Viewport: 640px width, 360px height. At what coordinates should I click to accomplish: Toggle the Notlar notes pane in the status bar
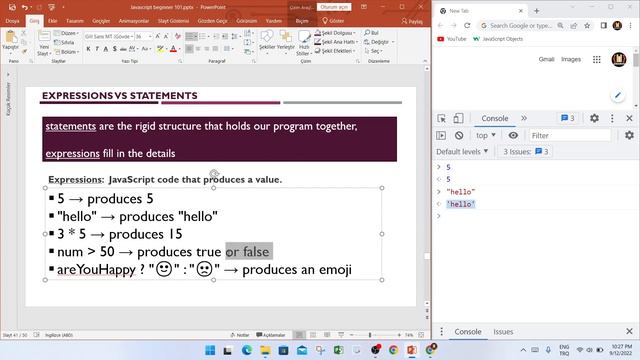pyautogui.click(x=240, y=335)
